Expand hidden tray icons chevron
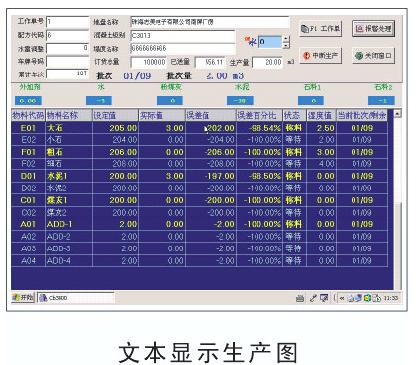Screen dimensions: 420x365 pyautogui.click(x=342, y=298)
